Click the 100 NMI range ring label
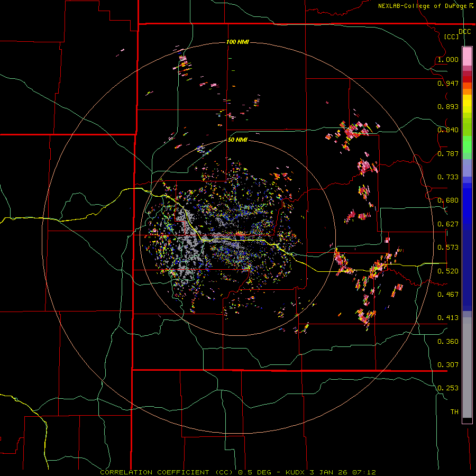Viewport: 476px width, 476px height. point(237,42)
